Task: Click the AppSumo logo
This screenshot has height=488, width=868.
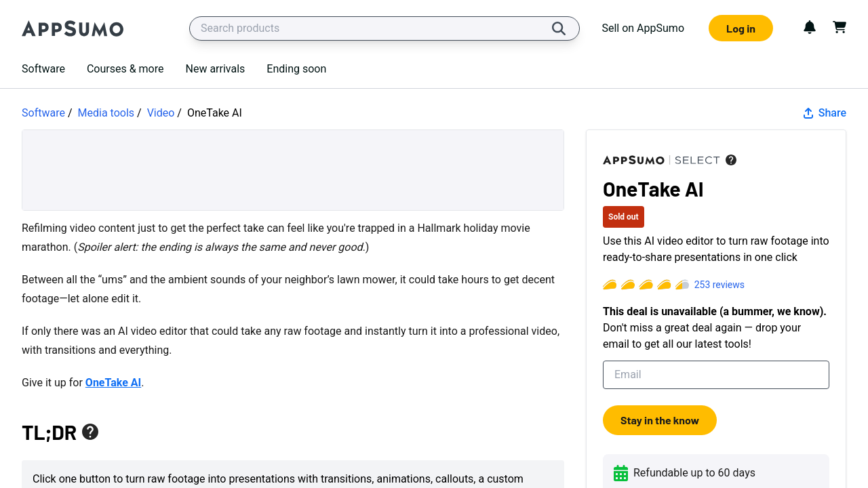Action: (x=73, y=28)
